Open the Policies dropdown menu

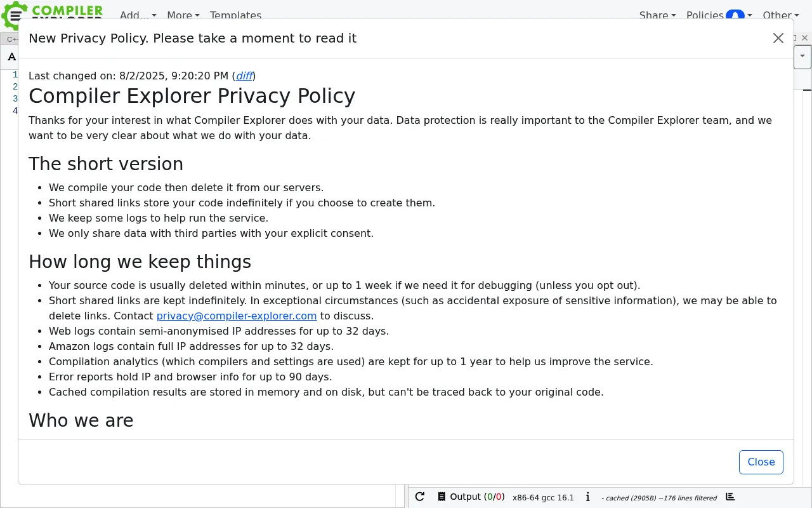tap(719, 15)
